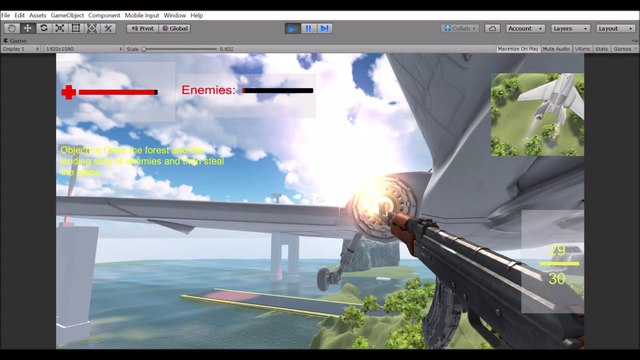Open the Layers dropdown
Screen dimensions: 640x360
[x=570, y=29]
